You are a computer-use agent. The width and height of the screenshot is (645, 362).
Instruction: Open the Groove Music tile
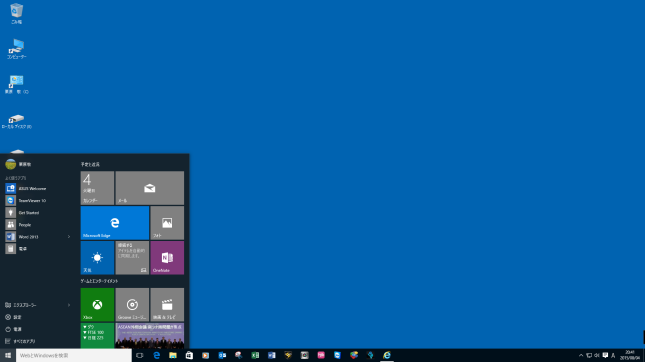click(x=132, y=304)
